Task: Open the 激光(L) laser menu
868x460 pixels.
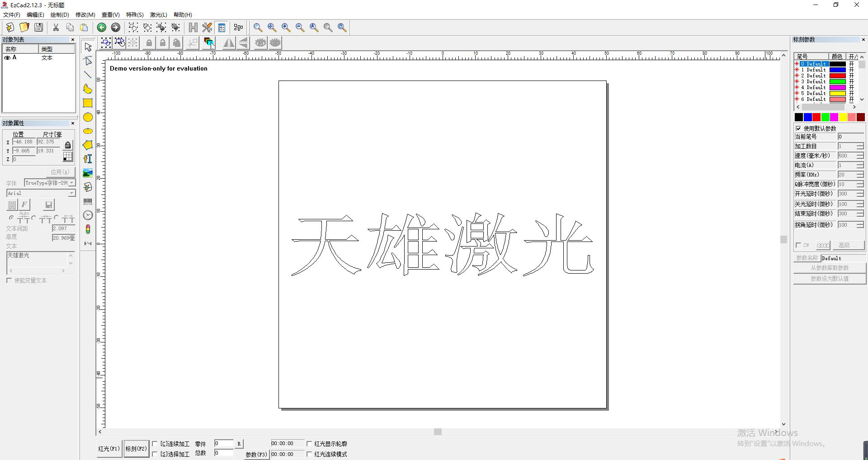Action: (158, 14)
